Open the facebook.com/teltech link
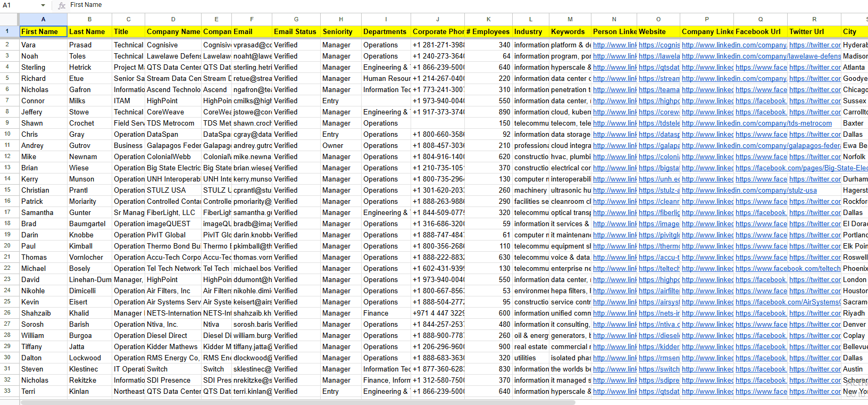 [788, 269]
